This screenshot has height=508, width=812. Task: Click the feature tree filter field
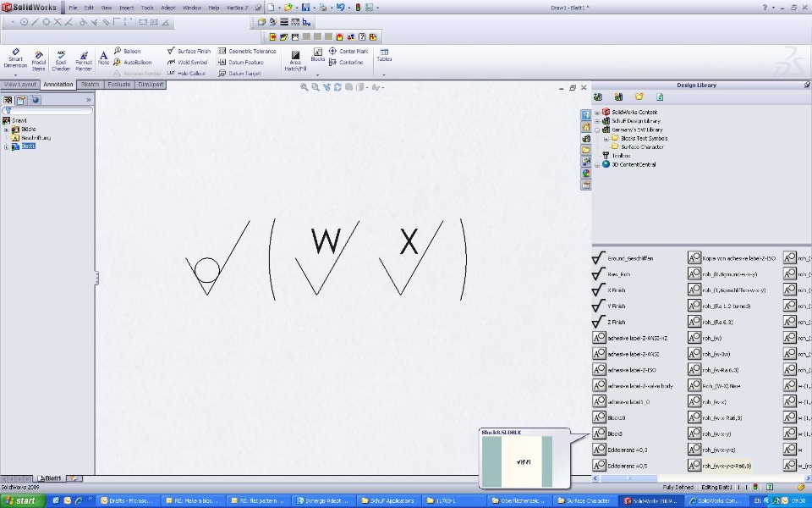(x=47, y=110)
